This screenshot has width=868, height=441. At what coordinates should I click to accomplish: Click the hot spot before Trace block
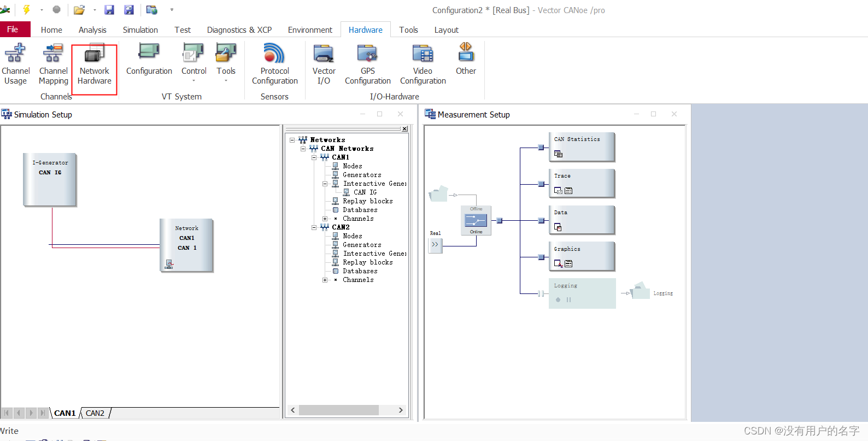click(x=541, y=184)
